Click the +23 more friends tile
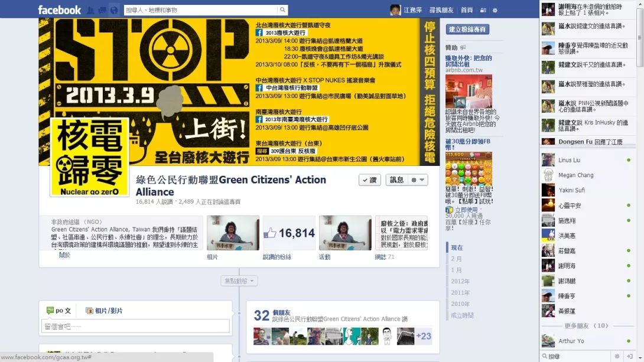 (424, 336)
